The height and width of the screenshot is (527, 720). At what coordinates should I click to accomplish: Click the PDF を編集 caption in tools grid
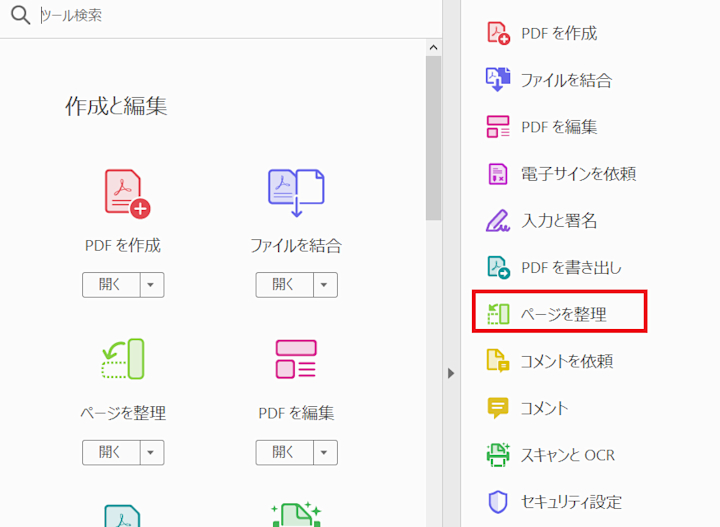(x=296, y=413)
